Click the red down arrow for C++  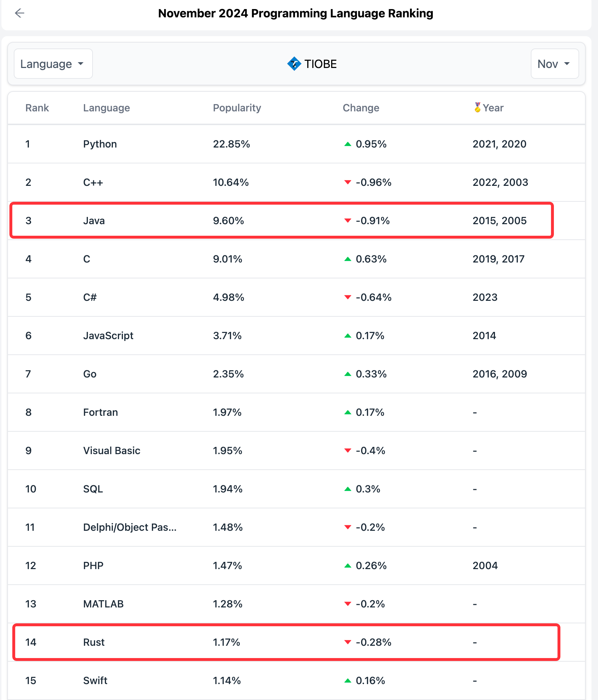point(348,182)
